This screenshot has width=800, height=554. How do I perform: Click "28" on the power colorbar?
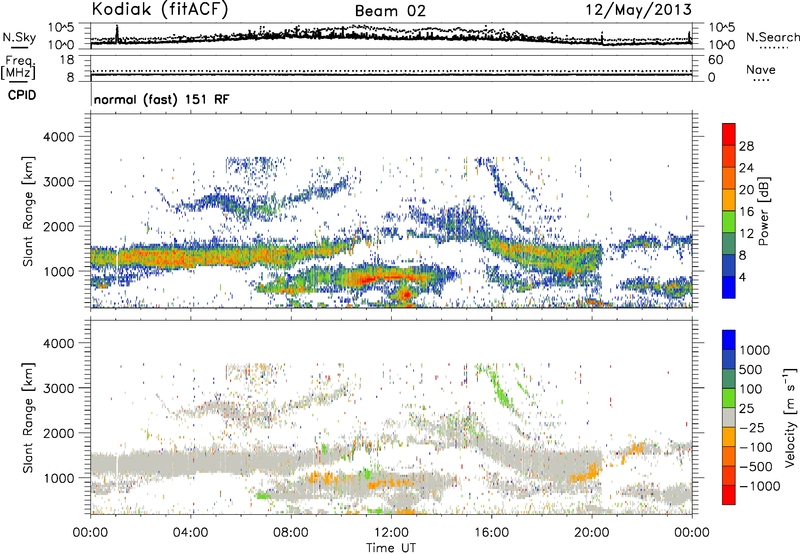[x=746, y=146]
